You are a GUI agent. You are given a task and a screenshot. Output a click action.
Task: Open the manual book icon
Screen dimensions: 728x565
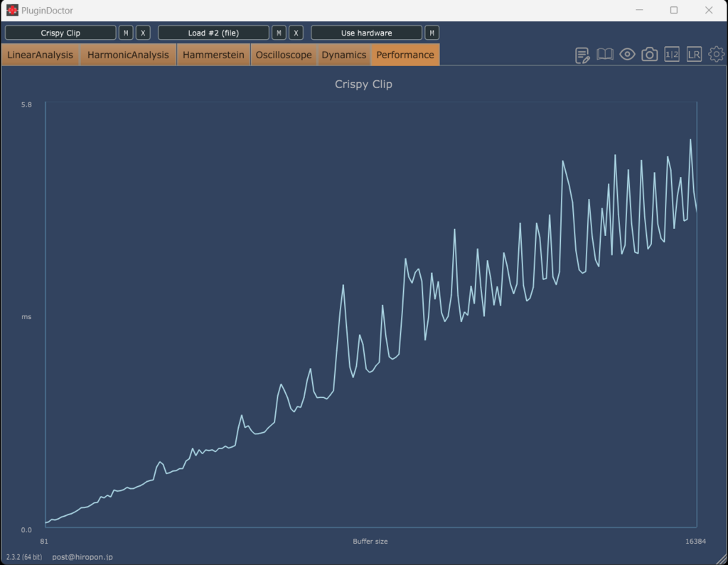604,55
